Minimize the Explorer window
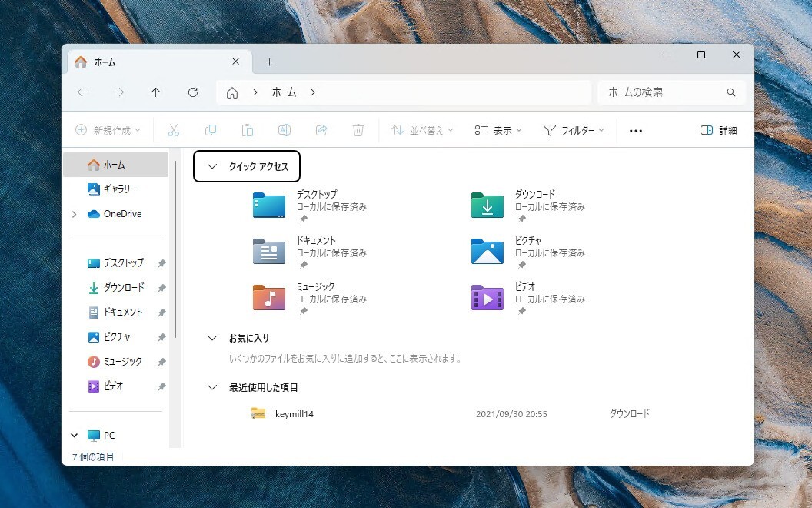The height and width of the screenshot is (508, 812). 667,55
